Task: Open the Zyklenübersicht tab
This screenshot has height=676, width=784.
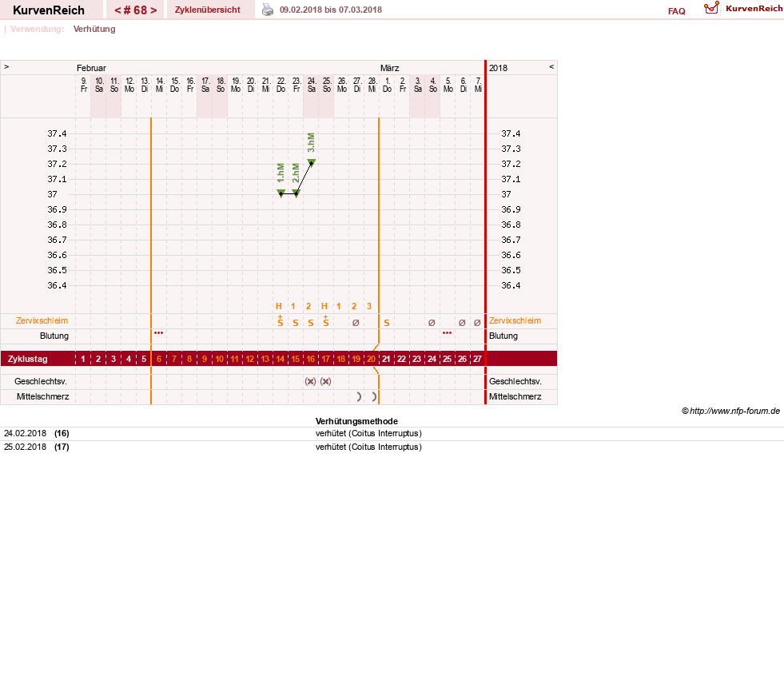Action: pyautogui.click(x=208, y=10)
